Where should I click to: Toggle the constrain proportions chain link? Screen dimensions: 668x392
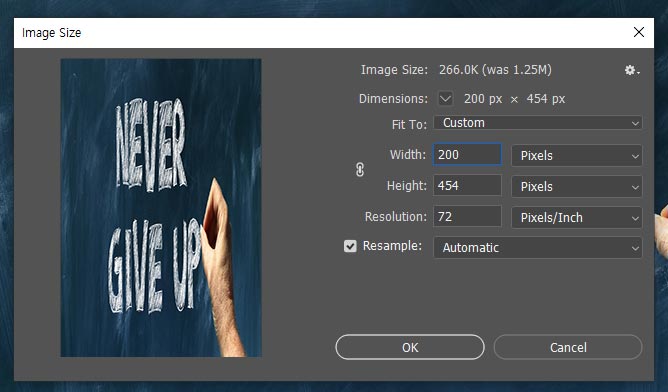(360, 170)
